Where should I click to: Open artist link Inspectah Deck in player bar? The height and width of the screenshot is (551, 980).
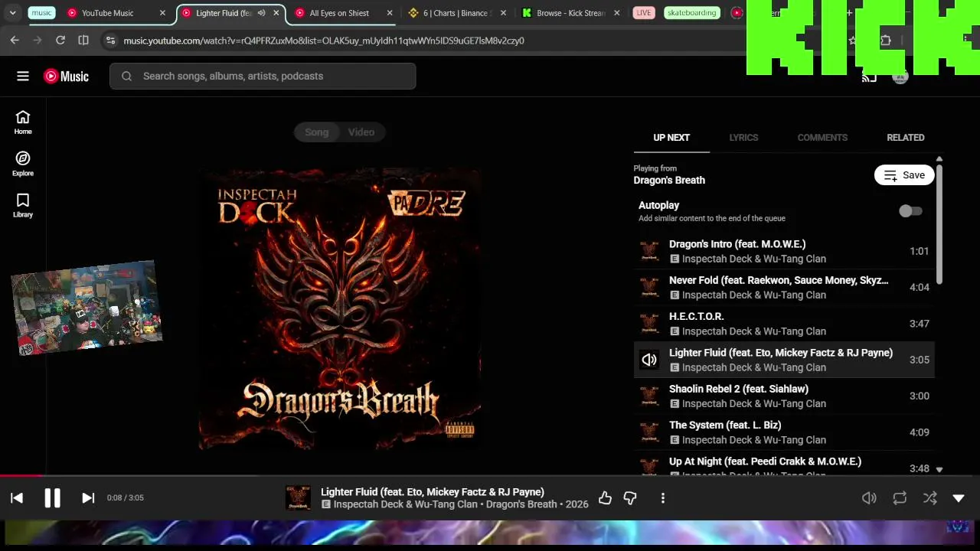click(407, 504)
